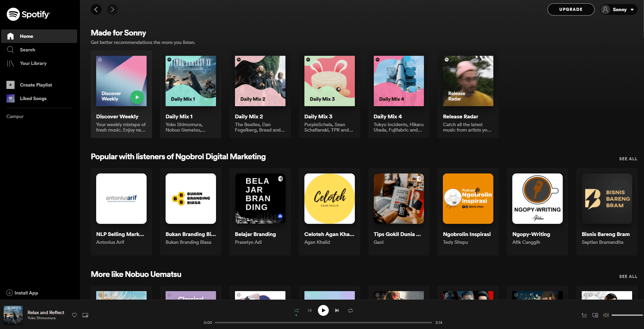Image resolution: width=644 pixels, height=329 pixels.
Task: Click the Create Playlist plus icon
Action: [x=10, y=85]
